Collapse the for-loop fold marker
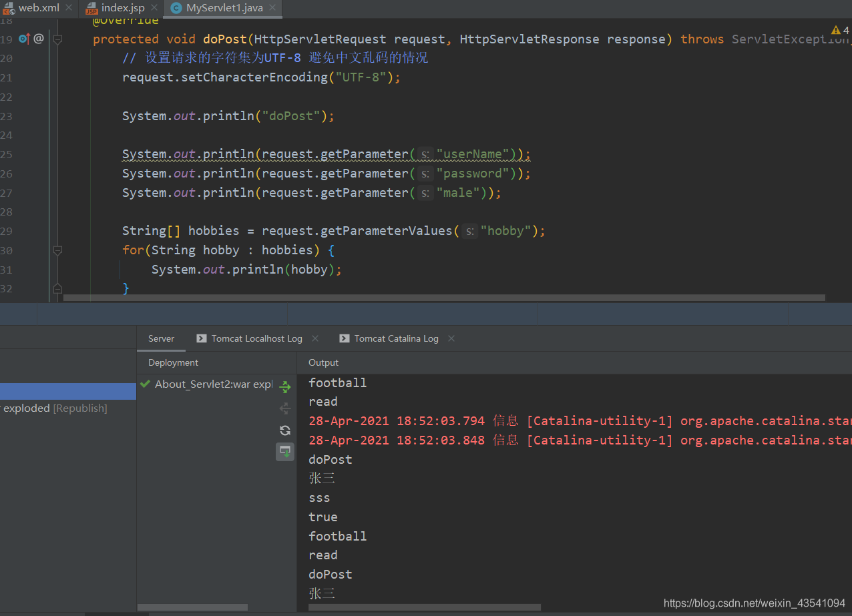This screenshot has height=616, width=852. (x=57, y=250)
